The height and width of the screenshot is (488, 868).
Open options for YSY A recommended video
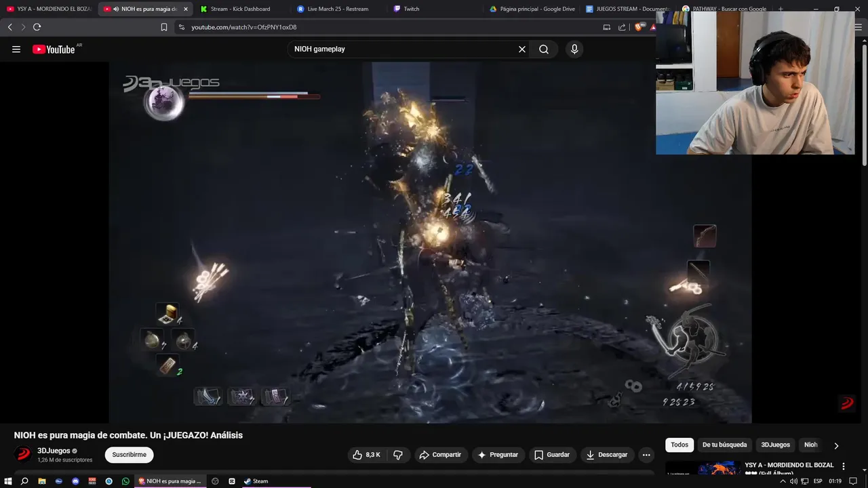coord(844,466)
